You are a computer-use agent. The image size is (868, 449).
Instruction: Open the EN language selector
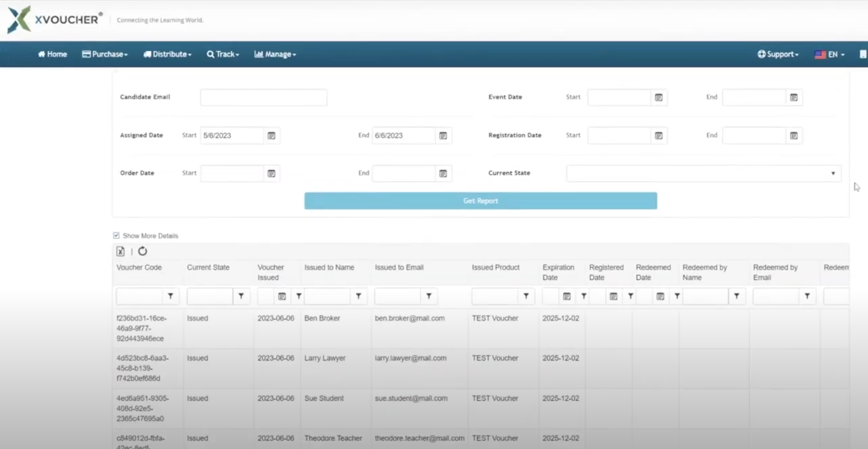pyautogui.click(x=829, y=54)
